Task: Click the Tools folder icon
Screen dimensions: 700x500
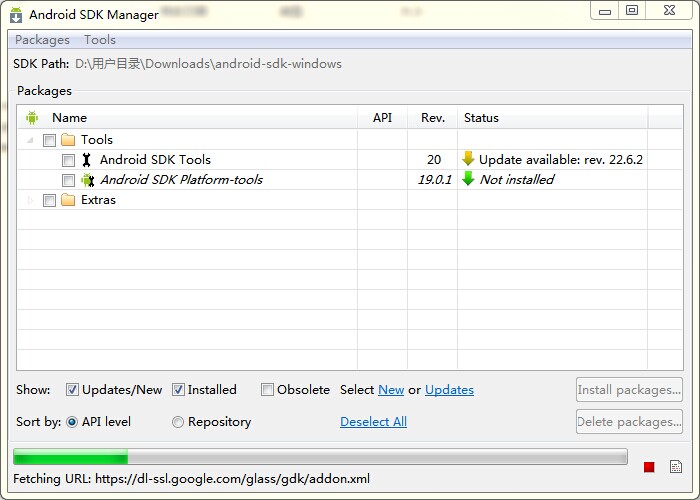Action: tap(68, 140)
